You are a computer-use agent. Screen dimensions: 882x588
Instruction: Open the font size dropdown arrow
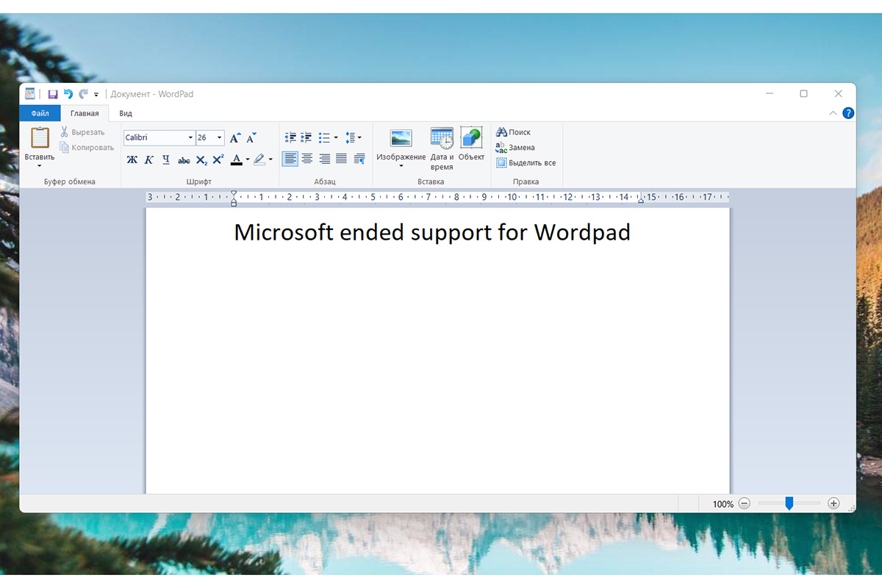[220, 137]
